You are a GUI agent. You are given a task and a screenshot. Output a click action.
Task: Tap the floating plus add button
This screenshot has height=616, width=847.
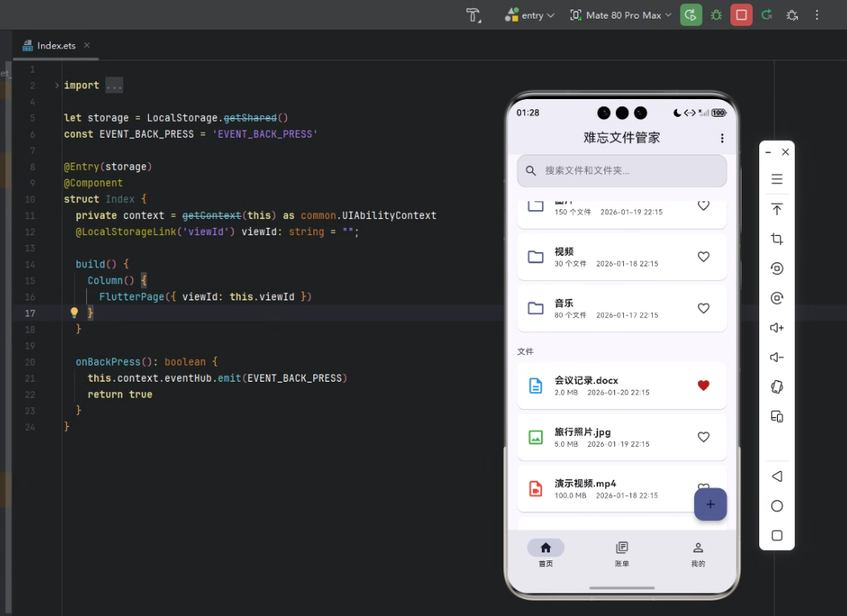(710, 504)
